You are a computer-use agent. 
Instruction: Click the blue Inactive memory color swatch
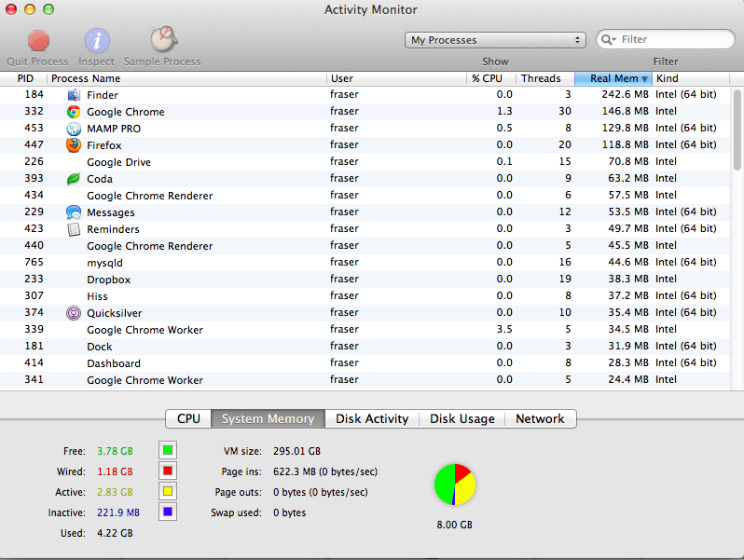tap(168, 512)
